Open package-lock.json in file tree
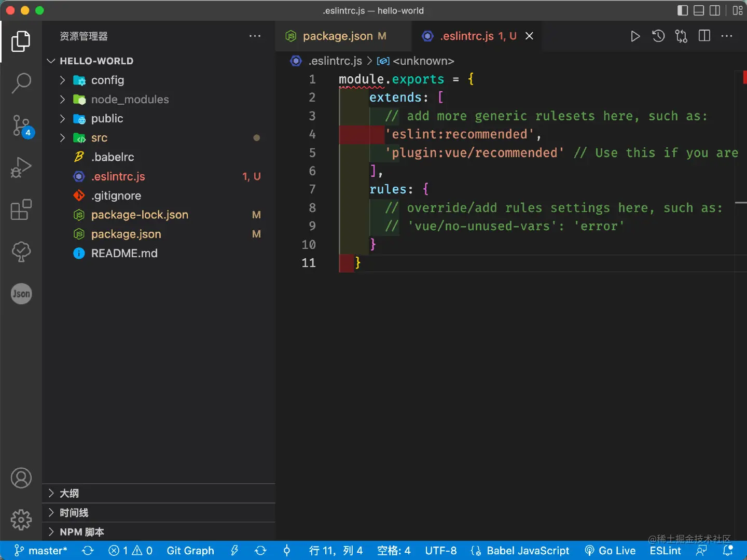Screen dimensions: 747x560 point(158,215)
